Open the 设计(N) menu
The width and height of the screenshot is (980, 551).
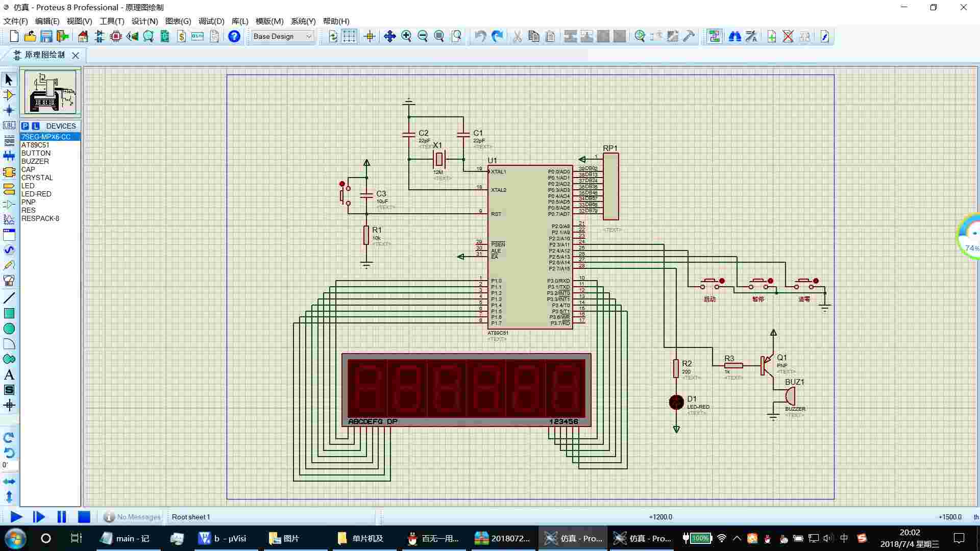coord(144,21)
